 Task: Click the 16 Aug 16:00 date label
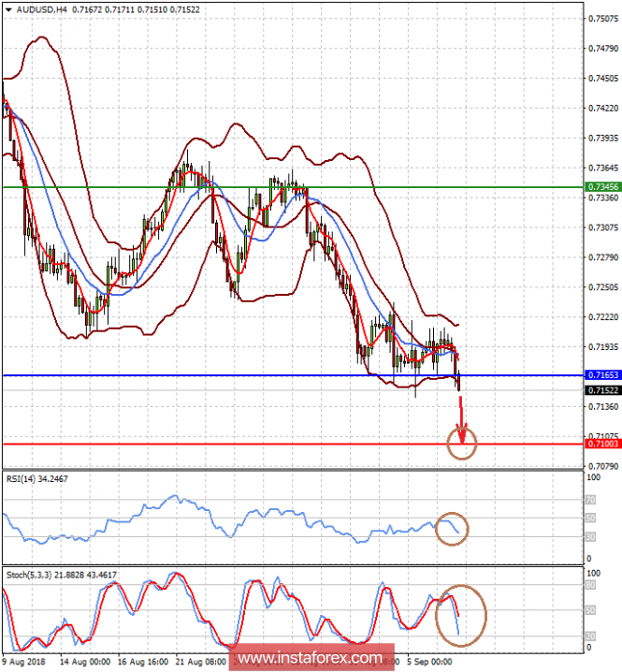143,662
